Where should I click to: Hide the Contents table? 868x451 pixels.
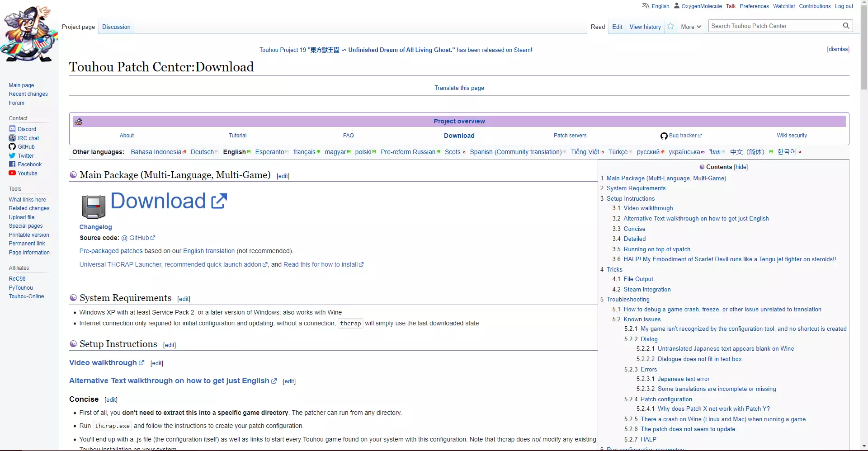pyautogui.click(x=741, y=167)
